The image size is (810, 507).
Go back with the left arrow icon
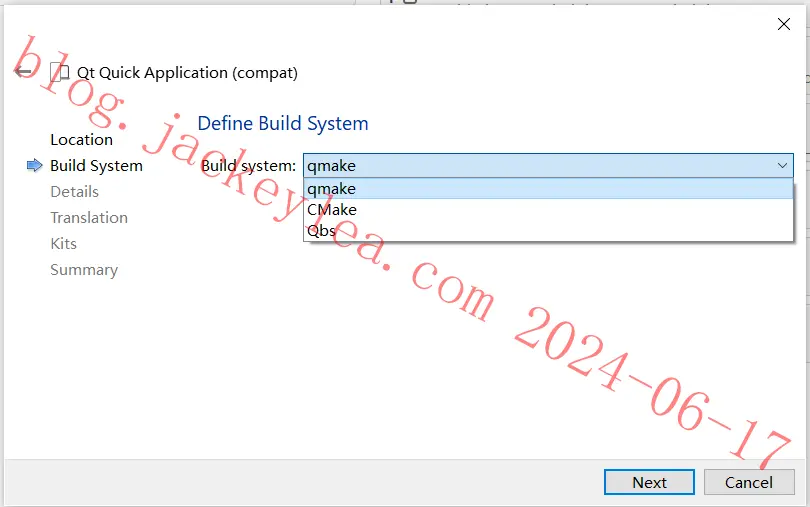pos(22,72)
